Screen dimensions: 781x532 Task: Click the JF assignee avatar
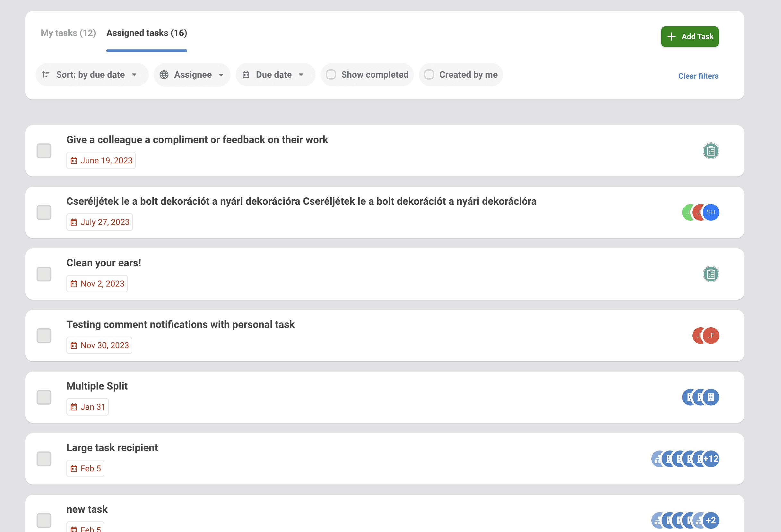[x=711, y=336]
